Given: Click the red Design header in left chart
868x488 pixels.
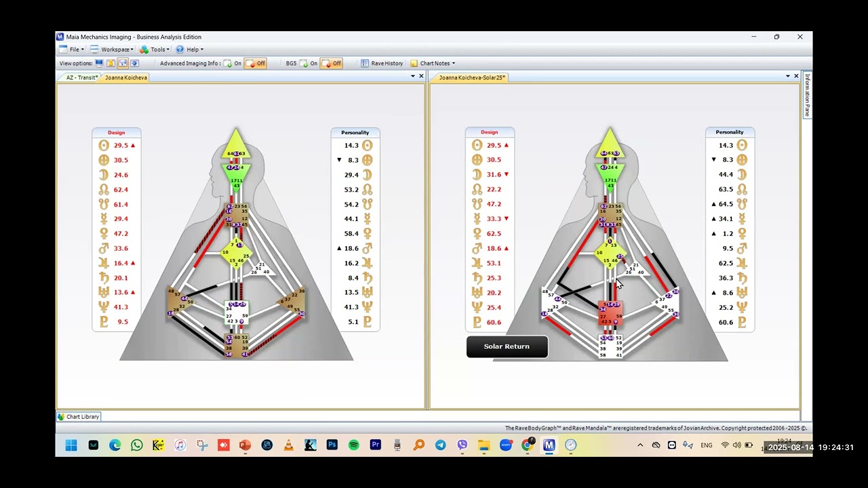Looking at the screenshot, I should (116, 133).
